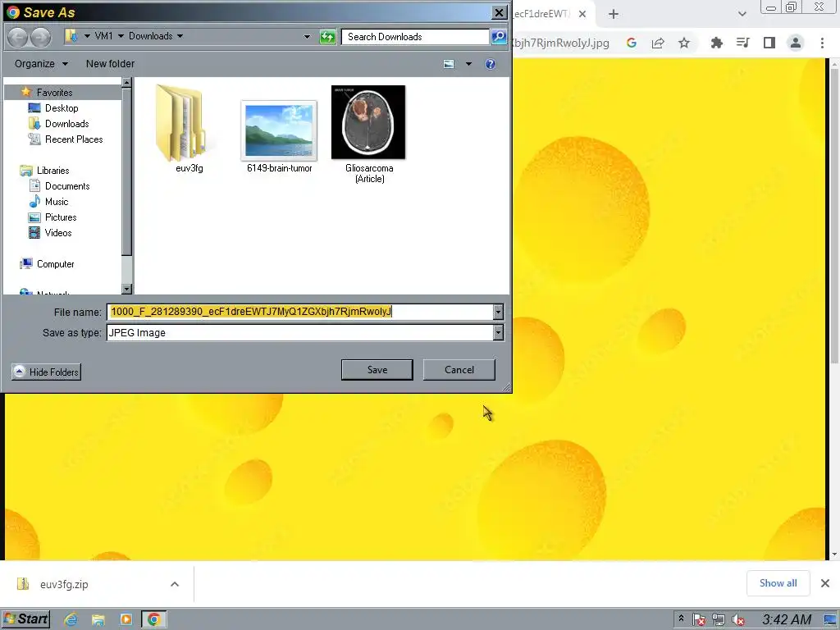840x630 pixels.
Task: Open Documents library in navigation pane
Action: (x=67, y=186)
